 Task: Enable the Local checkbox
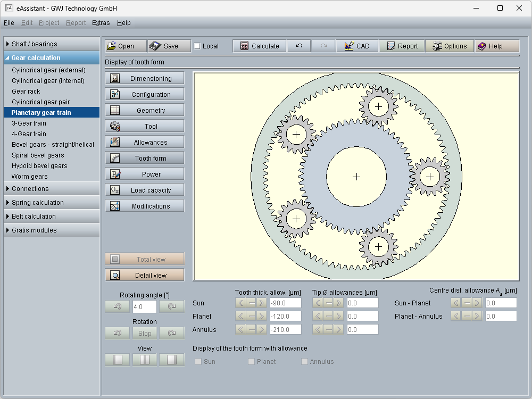click(x=197, y=46)
